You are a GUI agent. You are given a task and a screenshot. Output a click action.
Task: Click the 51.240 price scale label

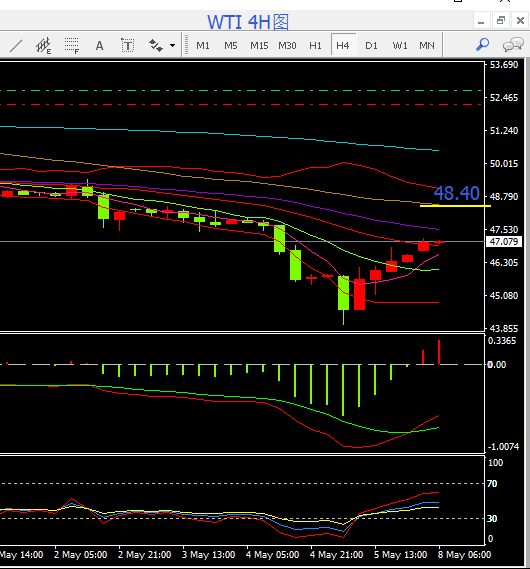click(x=504, y=131)
